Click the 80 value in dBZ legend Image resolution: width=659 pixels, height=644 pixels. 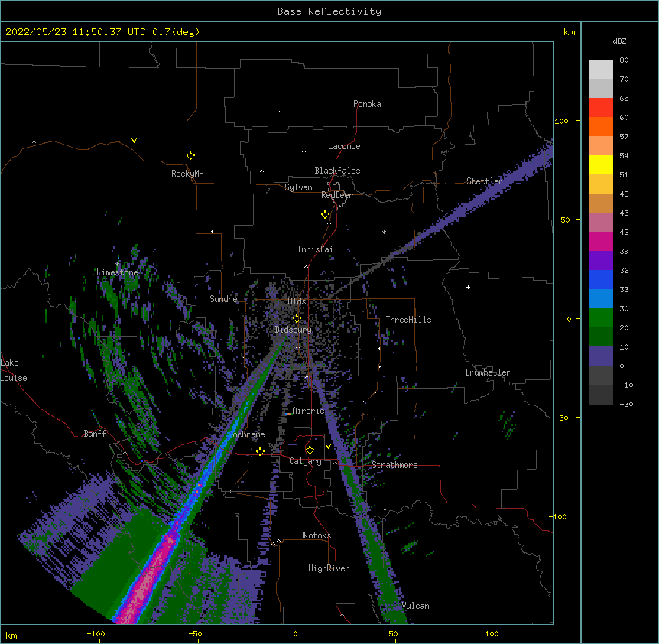pos(624,60)
